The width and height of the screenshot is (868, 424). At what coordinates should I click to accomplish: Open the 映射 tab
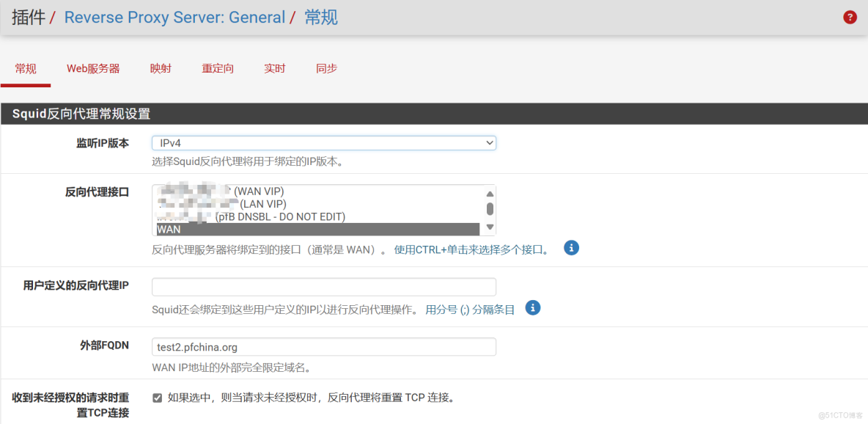coord(161,68)
